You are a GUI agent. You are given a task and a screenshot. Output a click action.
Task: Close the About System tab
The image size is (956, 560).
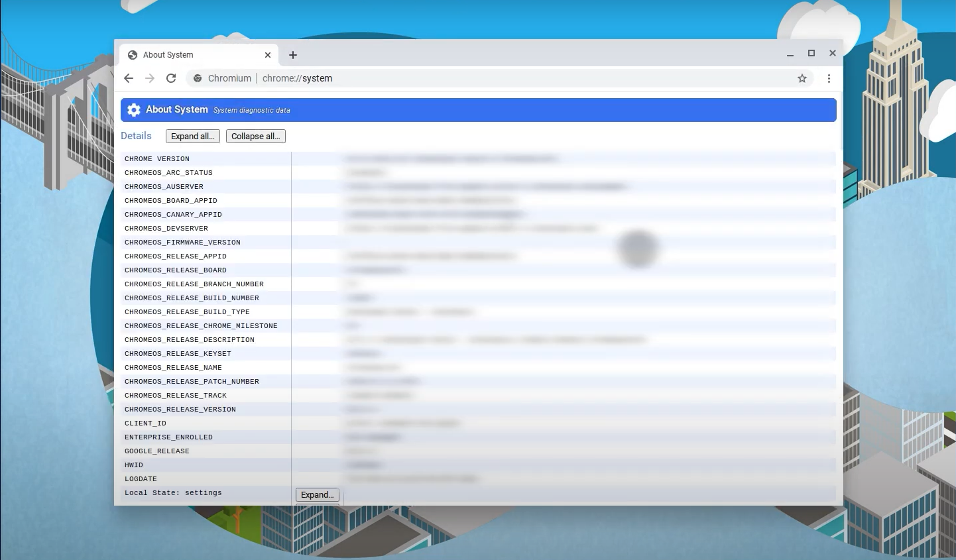(x=268, y=55)
